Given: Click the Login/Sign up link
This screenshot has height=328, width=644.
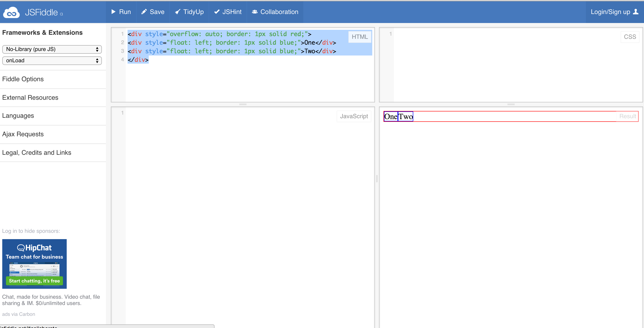Looking at the screenshot, I should click(x=610, y=12).
